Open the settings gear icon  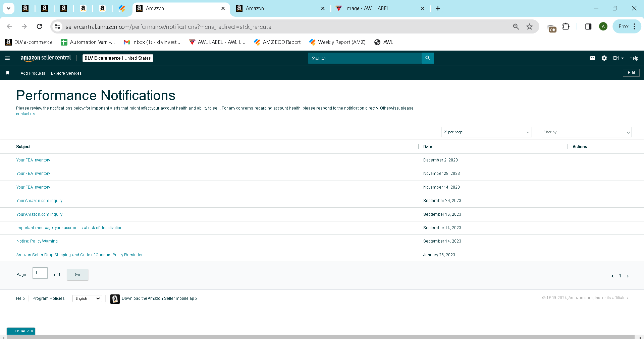click(x=604, y=58)
